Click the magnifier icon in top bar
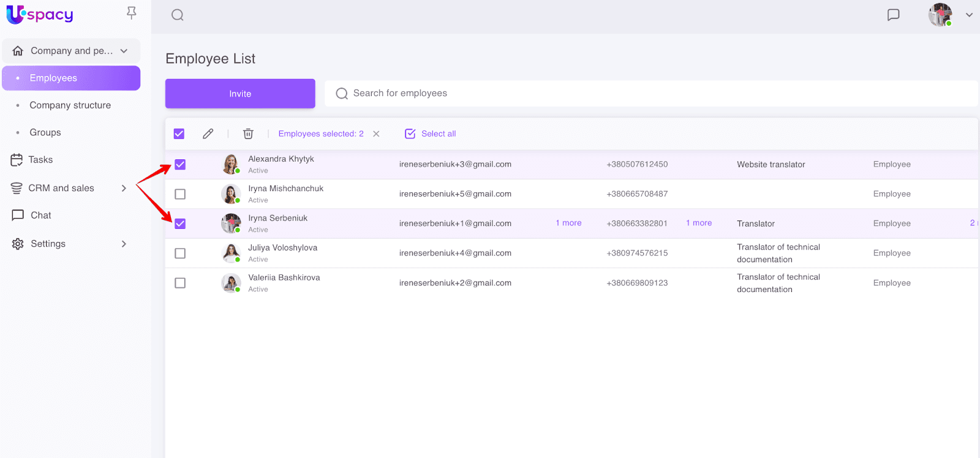The width and height of the screenshot is (980, 458). click(178, 15)
